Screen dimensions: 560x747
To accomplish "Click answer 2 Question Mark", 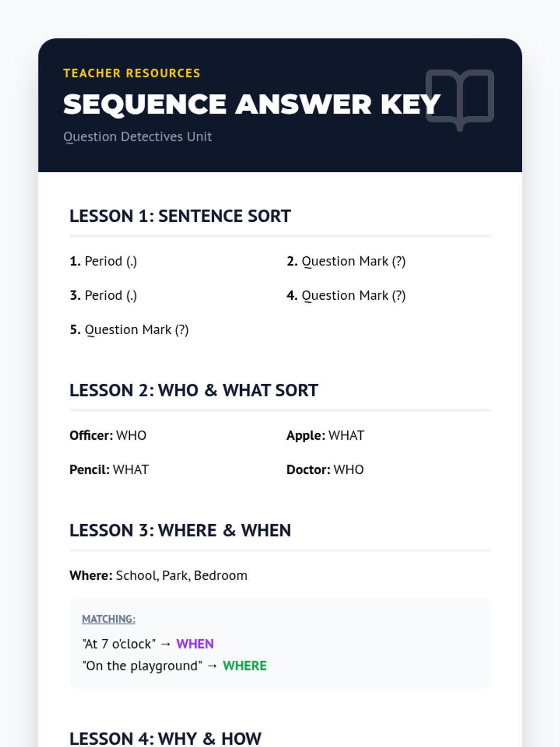I will point(346,261).
